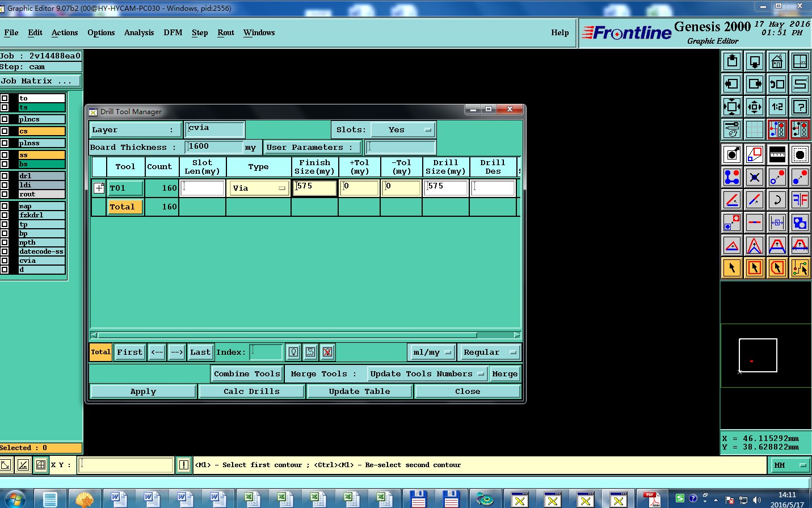This screenshot has width=812, height=508.
Task: Click the XY coordinate window icon
Action: click(800, 61)
